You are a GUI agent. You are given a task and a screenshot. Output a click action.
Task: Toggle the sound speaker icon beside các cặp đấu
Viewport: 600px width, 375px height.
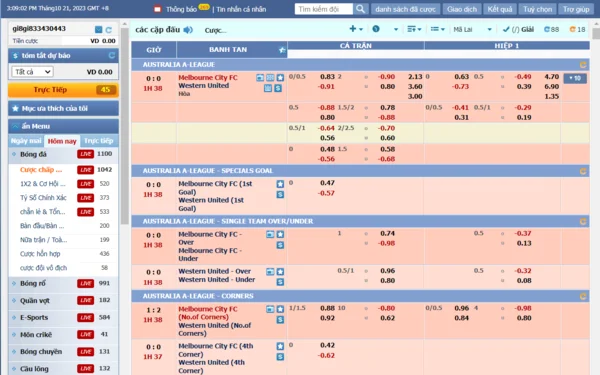[188, 29]
